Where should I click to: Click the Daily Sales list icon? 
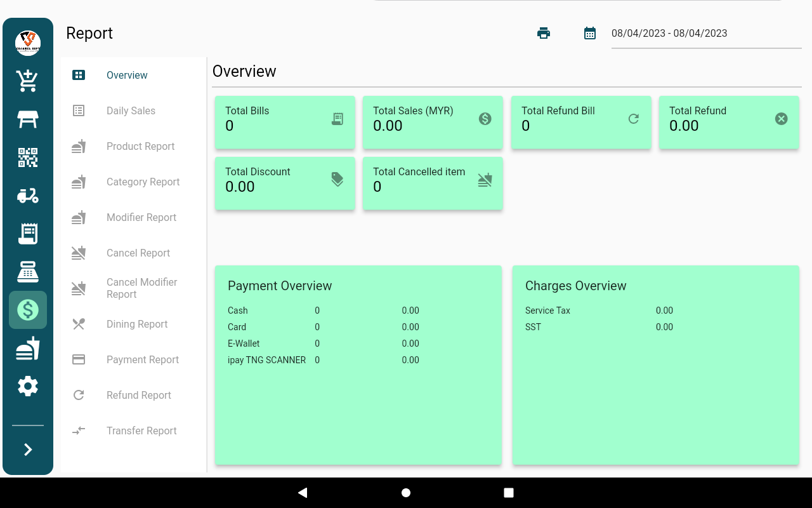(x=79, y=110)
